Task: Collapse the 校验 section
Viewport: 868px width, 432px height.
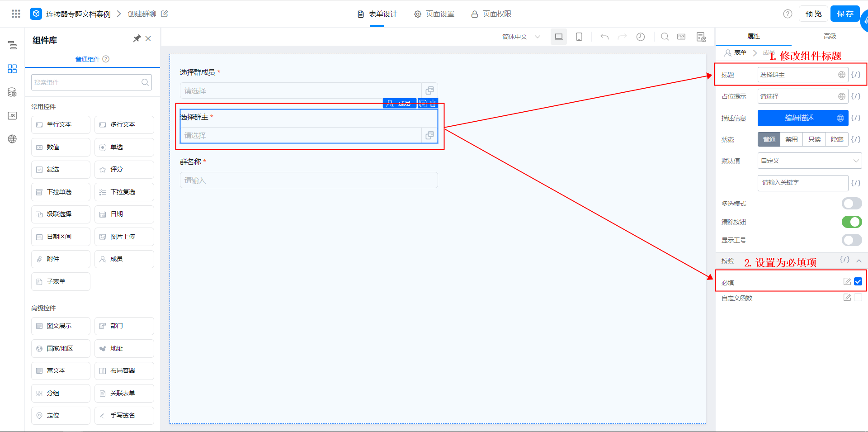Action: [859, 261]
